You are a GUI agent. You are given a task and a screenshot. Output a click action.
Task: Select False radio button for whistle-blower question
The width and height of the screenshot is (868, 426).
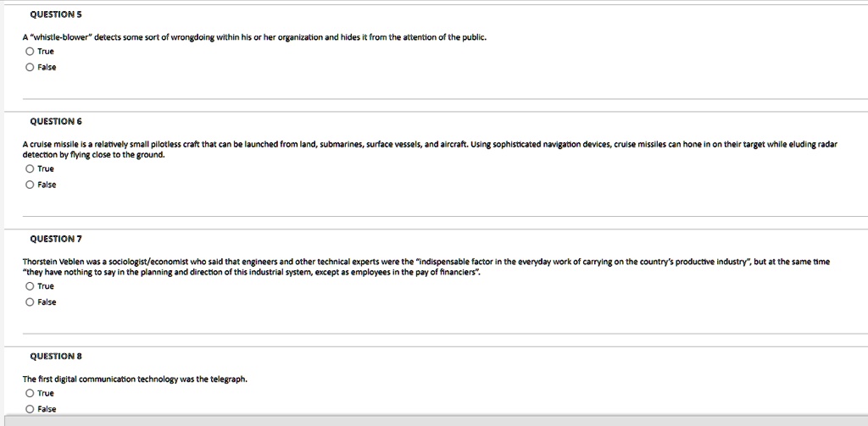click(30, 68)
